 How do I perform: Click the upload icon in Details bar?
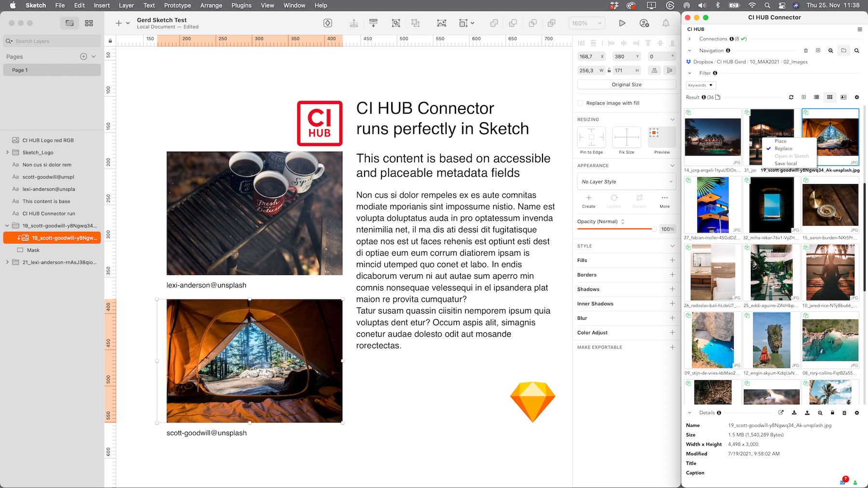[x=807, y=413]
